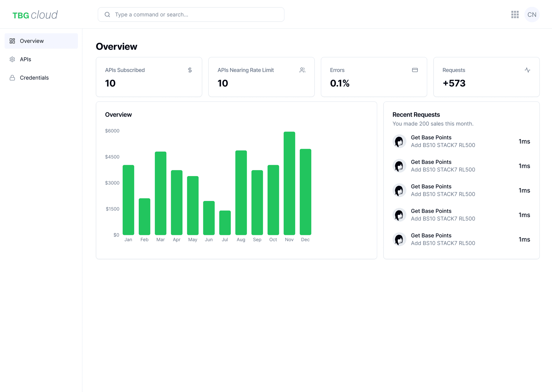Open the Credentials section

pos(34,78)
